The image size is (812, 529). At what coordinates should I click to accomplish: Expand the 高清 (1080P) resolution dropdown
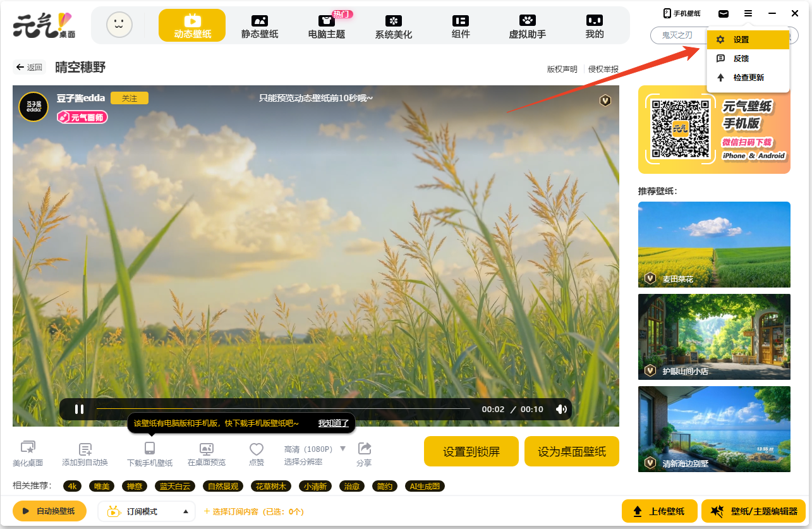[342, 449]
